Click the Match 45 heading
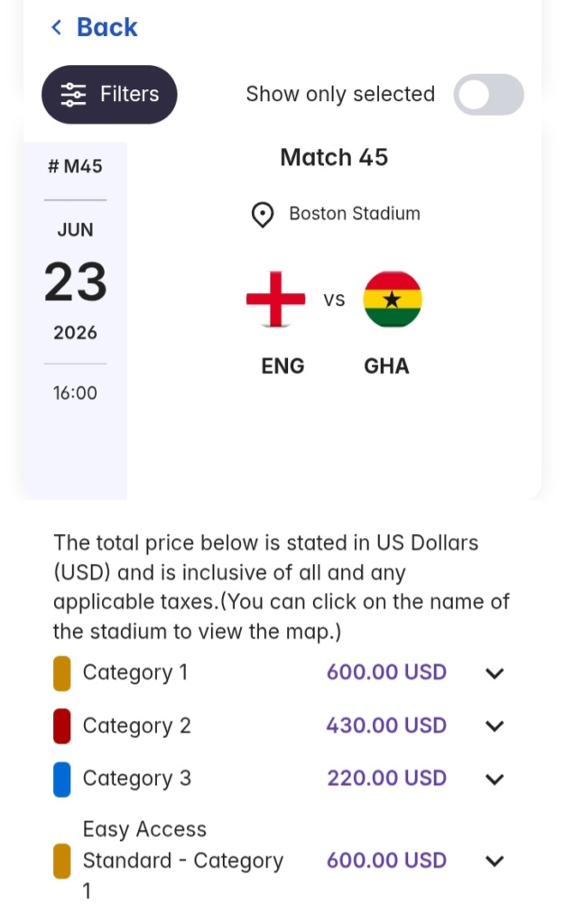The width and height of the screenshot is (565, 924). 334,157
